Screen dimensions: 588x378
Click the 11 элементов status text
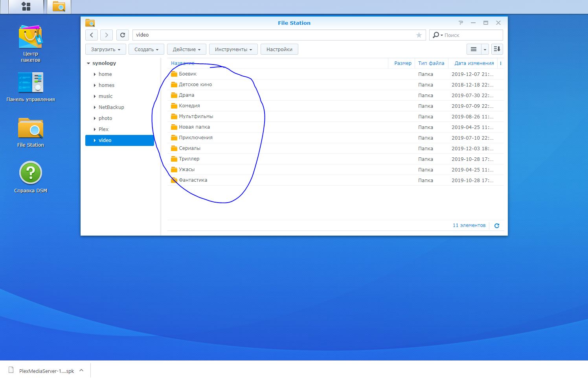pyautogui.click(x=469, y=225)
